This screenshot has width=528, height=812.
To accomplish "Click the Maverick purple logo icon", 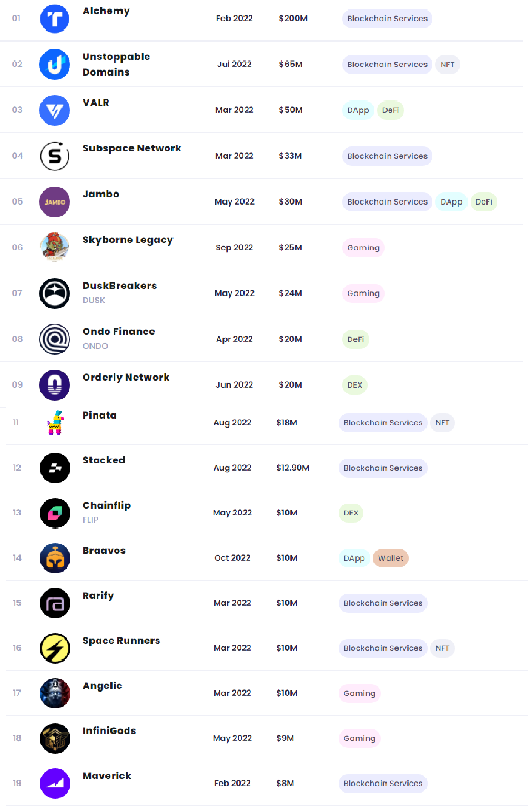I will click(55, 784).
